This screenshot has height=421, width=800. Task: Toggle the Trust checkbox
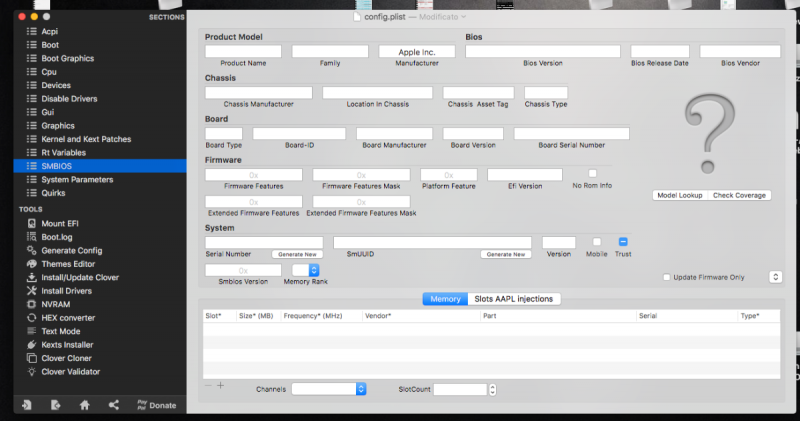click(623, 242)
